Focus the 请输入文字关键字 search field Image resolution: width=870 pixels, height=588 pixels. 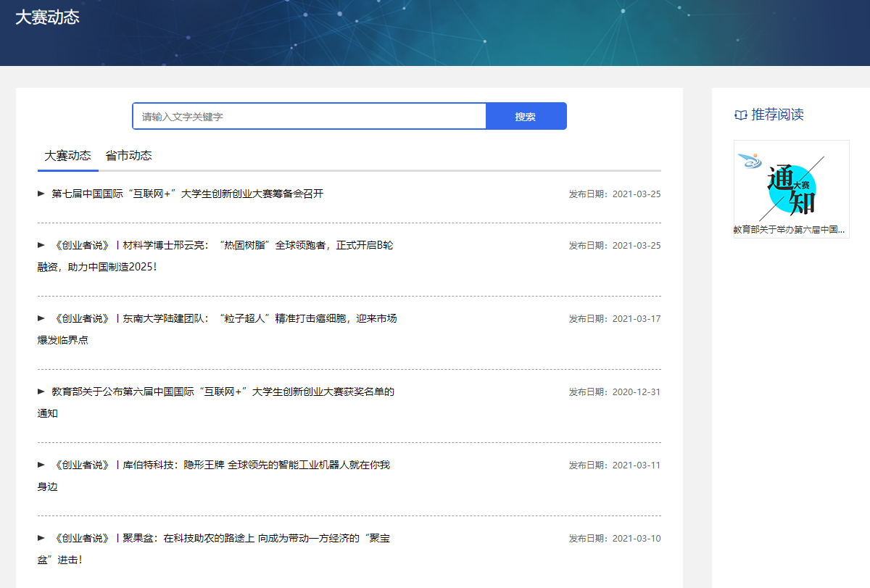[x=309, y=117]
